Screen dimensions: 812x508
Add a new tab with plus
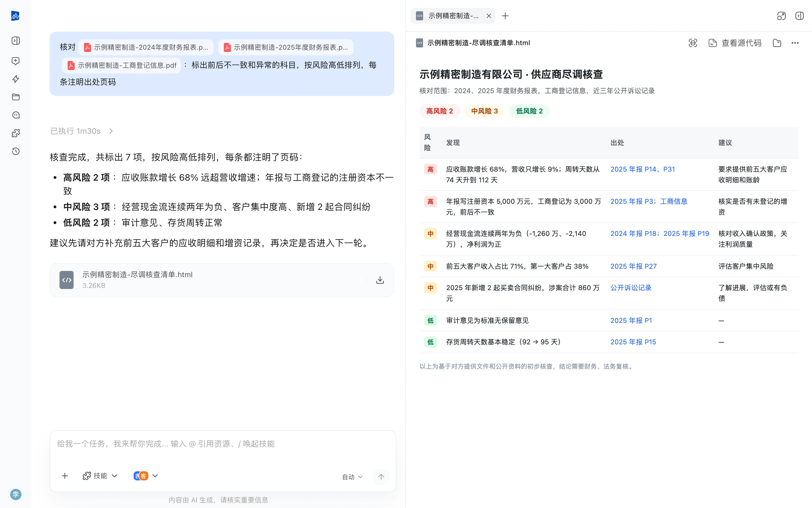pyautogui.click(x=505, y=16)
